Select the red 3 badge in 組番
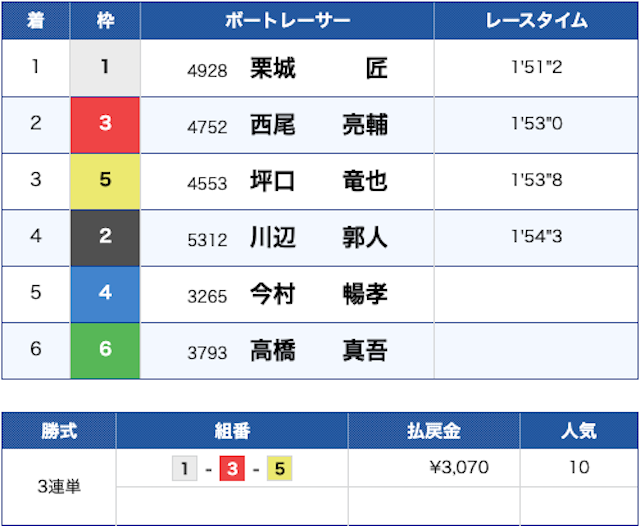Image resolution: width=640 pixels, height=526 pixels. pos(232,468)
